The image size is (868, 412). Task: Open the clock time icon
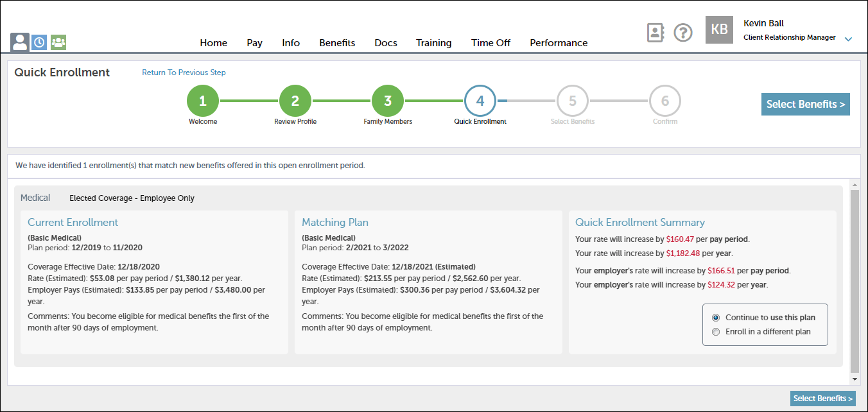click(39, 42)
